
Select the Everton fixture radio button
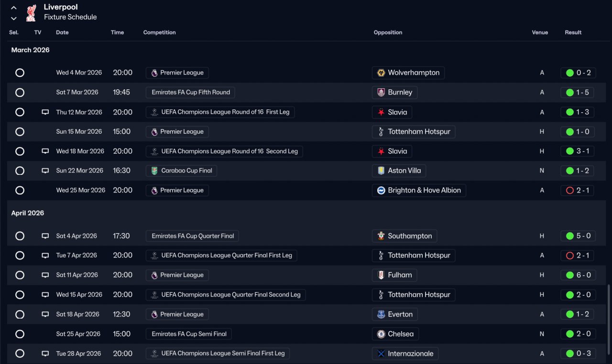(20, 315)
